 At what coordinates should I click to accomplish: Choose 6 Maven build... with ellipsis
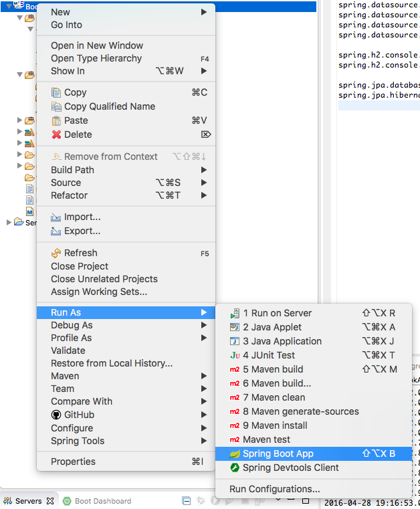[x=314, y=383]
